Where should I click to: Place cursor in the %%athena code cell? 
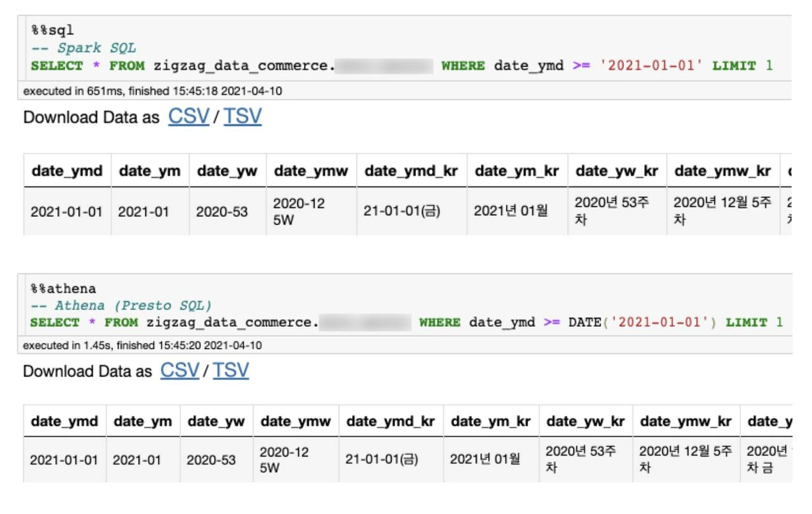tap(407, 305)
